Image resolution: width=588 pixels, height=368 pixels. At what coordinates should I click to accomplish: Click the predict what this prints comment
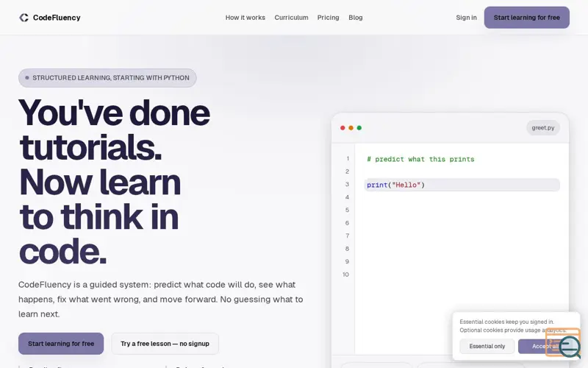pos(420,159)
